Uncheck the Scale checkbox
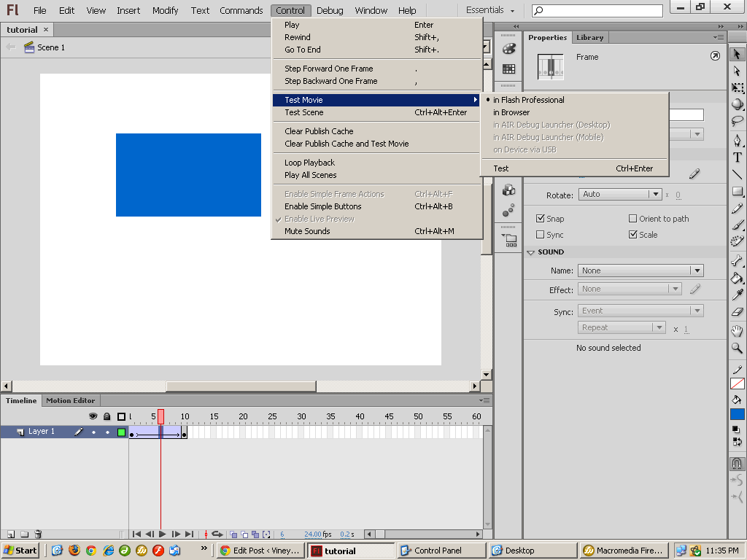Image resolution: width=747 pixels, height=560 pixels. (x=632, y=235)
